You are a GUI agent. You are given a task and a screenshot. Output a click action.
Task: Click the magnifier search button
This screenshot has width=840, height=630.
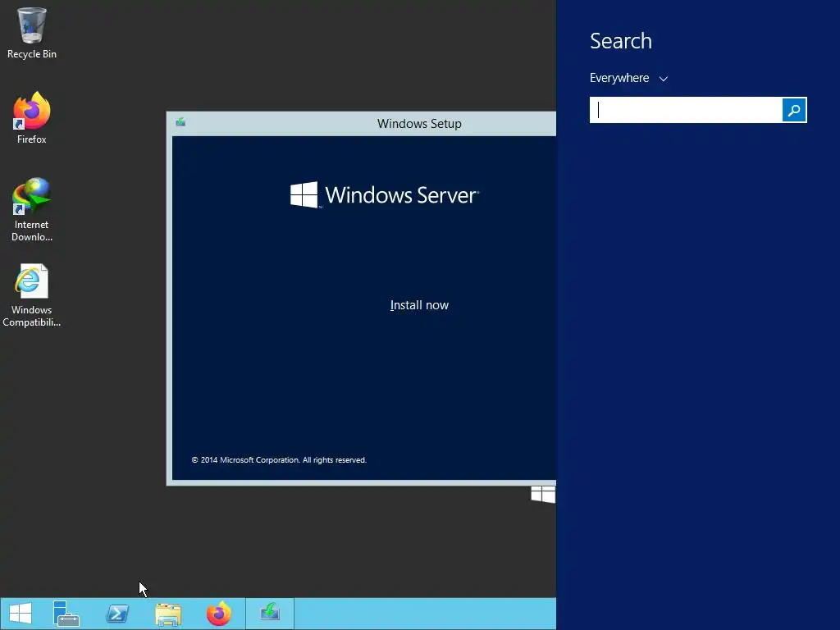794,110
